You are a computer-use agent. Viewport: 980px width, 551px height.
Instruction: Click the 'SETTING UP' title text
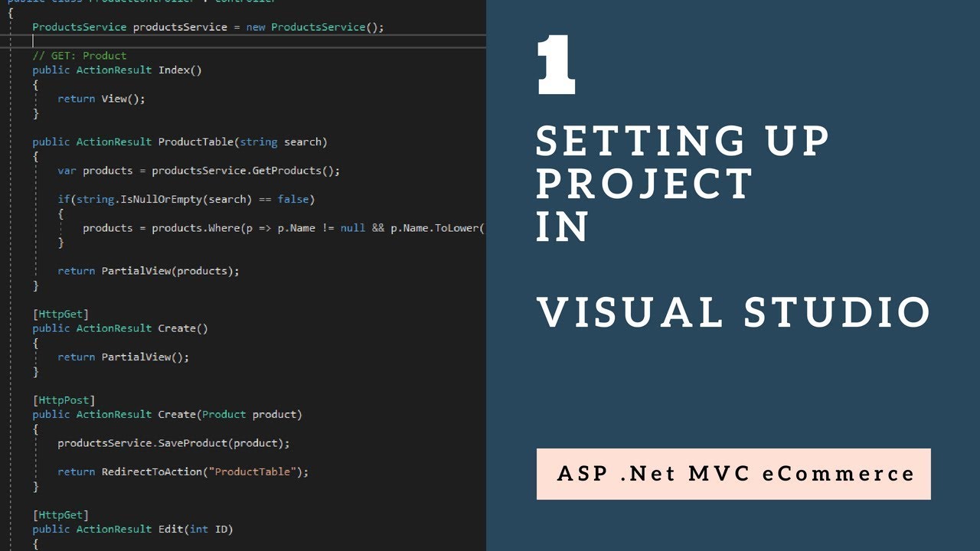(x=684, y=141)
